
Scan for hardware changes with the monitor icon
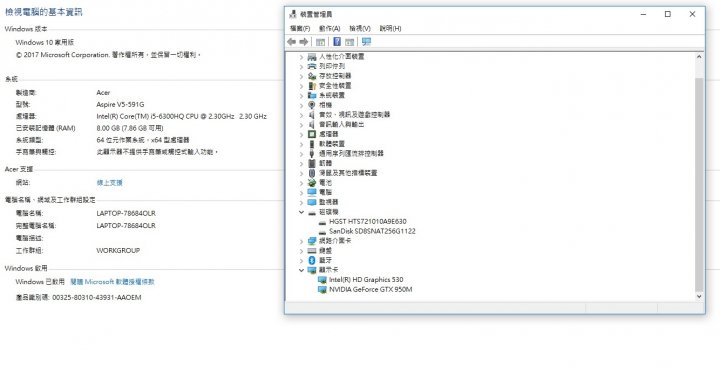click(366, 42)
